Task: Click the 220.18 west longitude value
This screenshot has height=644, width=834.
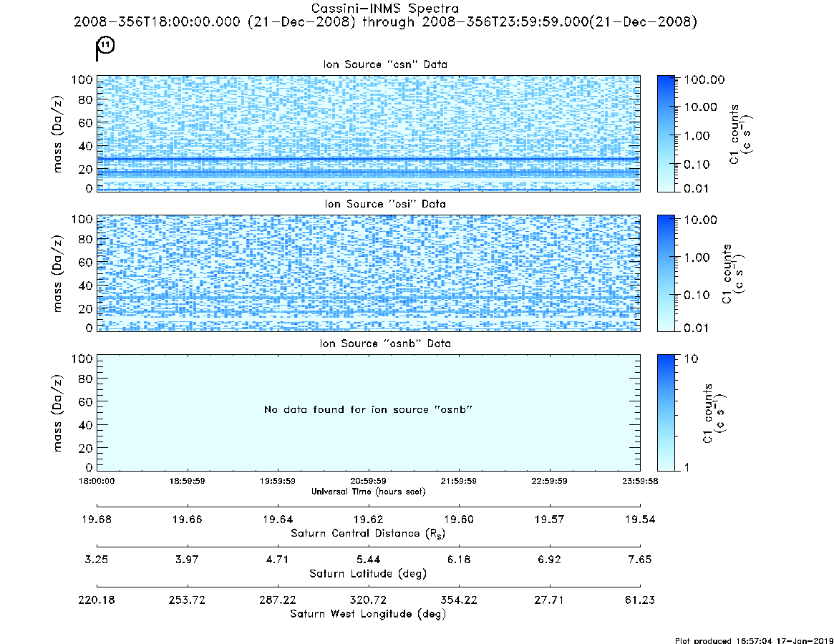Action: coord(97,600)
